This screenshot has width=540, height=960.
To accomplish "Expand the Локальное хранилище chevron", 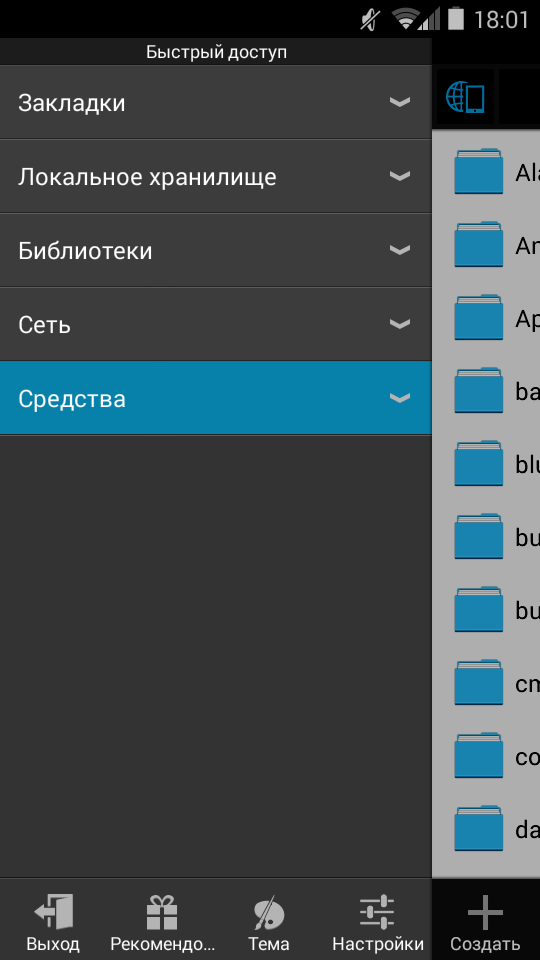I will click(400, 176).
